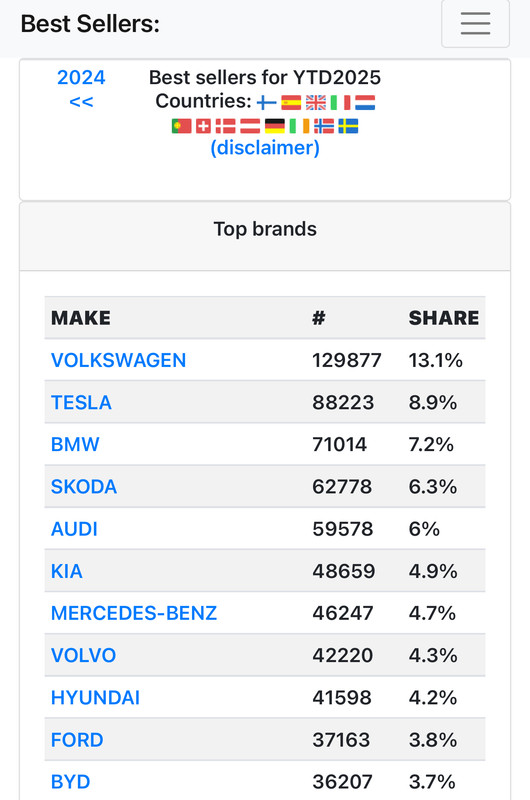The image size is (530, 800).
Task: Click the SHARE column header
Action: click(444, 318)
